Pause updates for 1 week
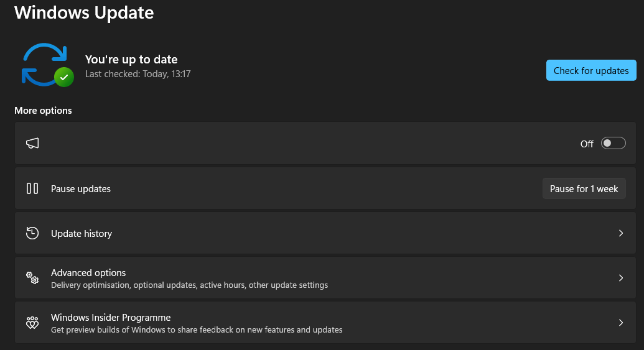This screenshot has height=350, width=644. click(x=584, y=188)
